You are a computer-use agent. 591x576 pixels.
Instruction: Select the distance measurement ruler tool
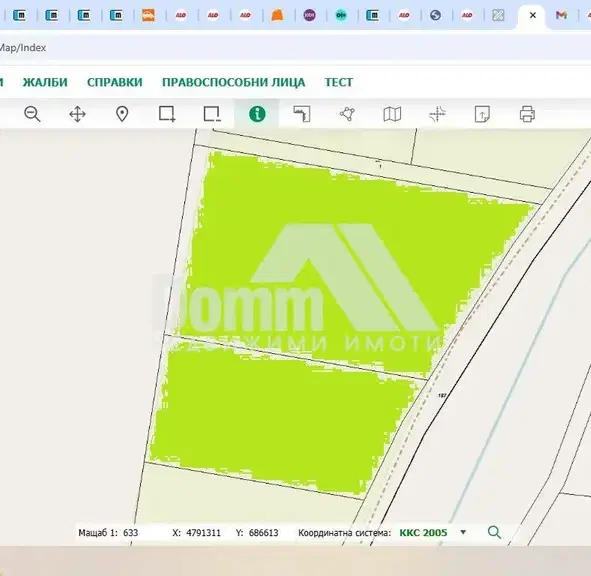[302, 114]
